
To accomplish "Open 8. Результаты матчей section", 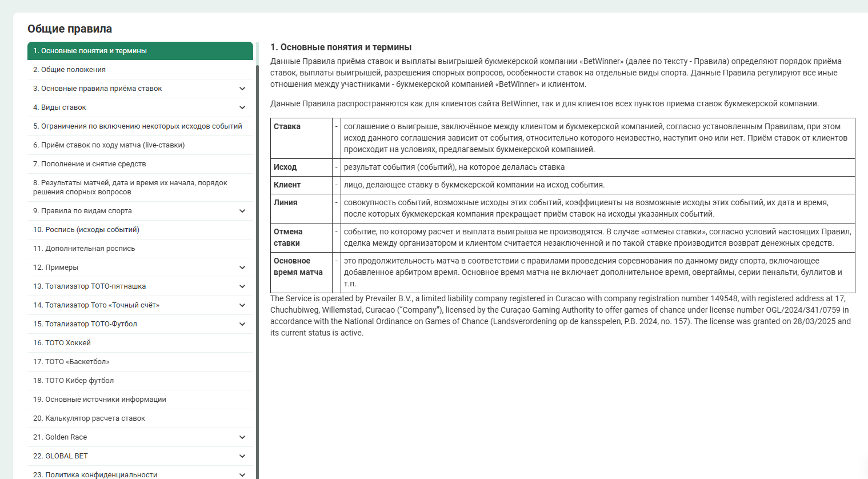I will point(140,187).
